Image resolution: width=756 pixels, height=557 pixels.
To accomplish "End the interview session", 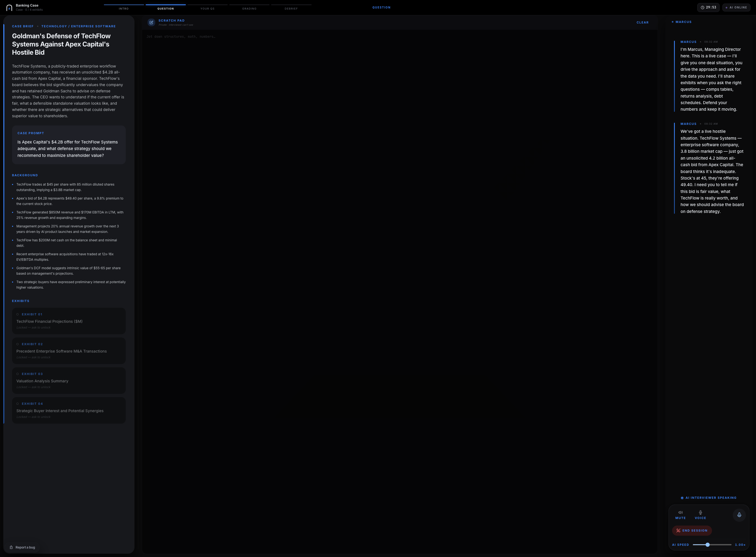I will (692, 530).
